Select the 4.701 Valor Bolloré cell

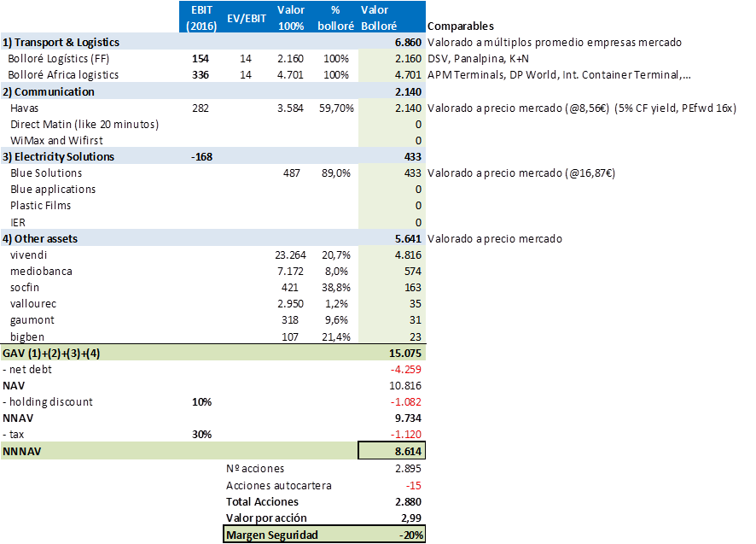pos(408,75)
